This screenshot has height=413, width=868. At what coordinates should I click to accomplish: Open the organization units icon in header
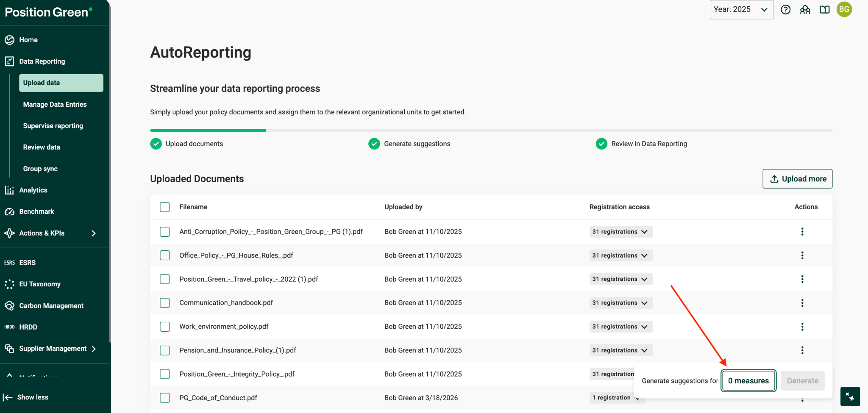coord(805,10)
